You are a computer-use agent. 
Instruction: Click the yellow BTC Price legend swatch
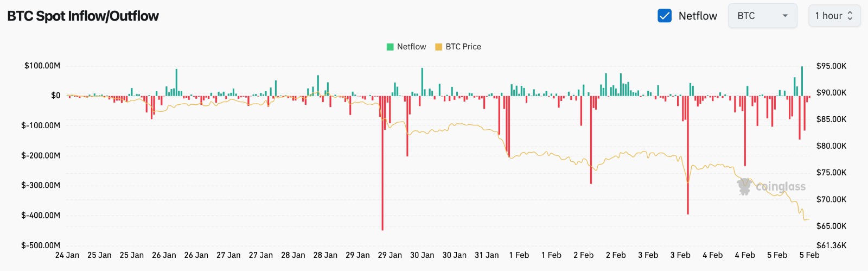click(438, 47)
